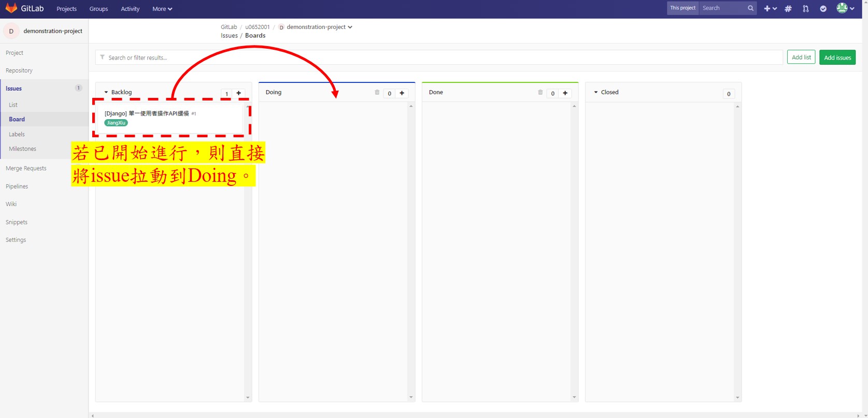The width and height of the screenshot is (868, 418).
Task: Add new issue to Doing list
Action: point(402,93)
